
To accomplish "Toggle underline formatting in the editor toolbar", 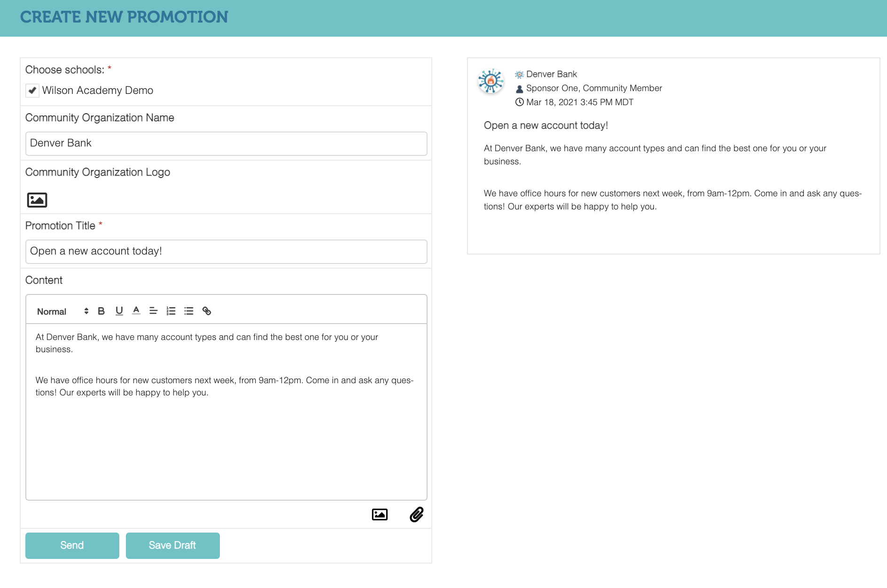I will (x=119, y=311).
